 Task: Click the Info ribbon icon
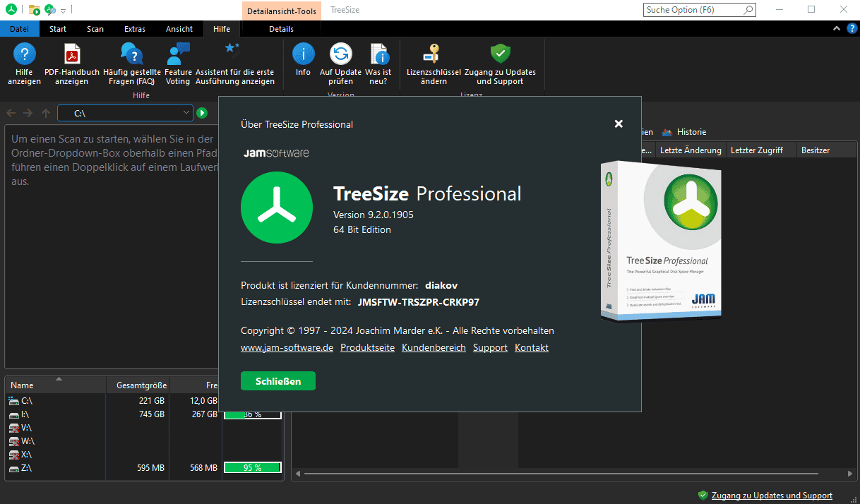tap(303, 54)
